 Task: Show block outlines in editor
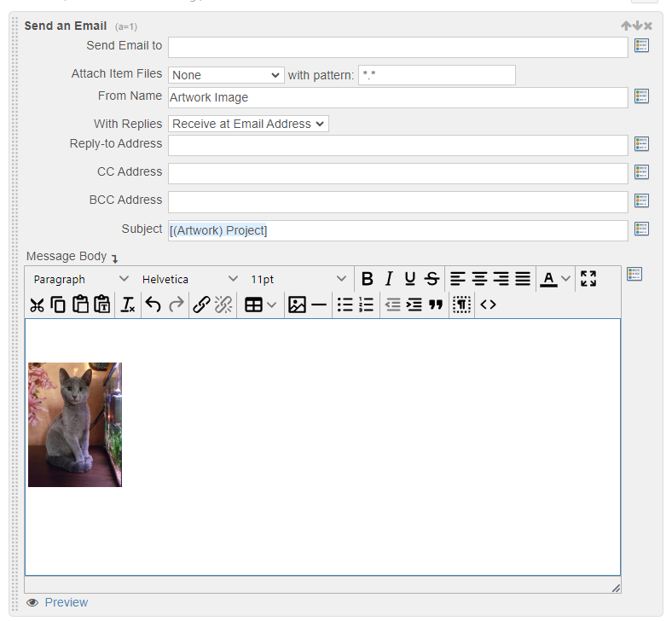coord(461,305)
